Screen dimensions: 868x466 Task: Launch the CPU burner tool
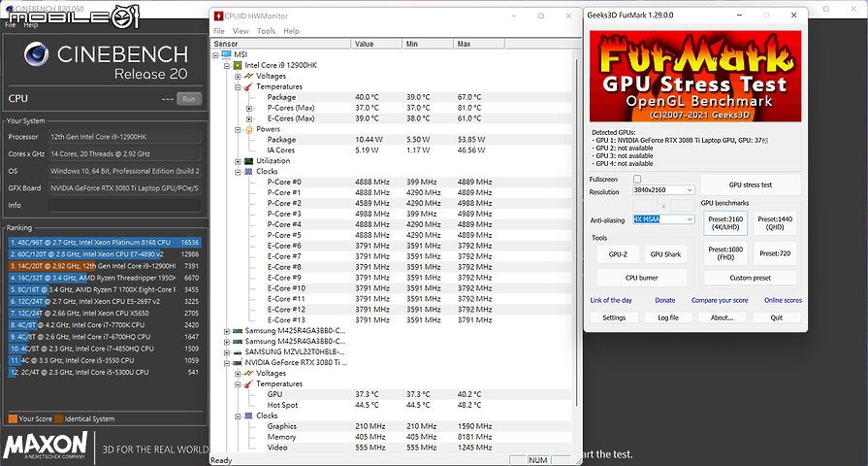point(642,278)
